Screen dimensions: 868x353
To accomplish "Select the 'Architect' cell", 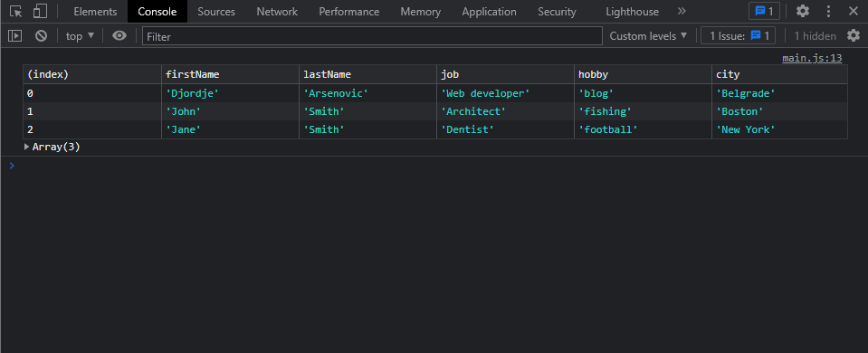I will click(x=505, y=111).
